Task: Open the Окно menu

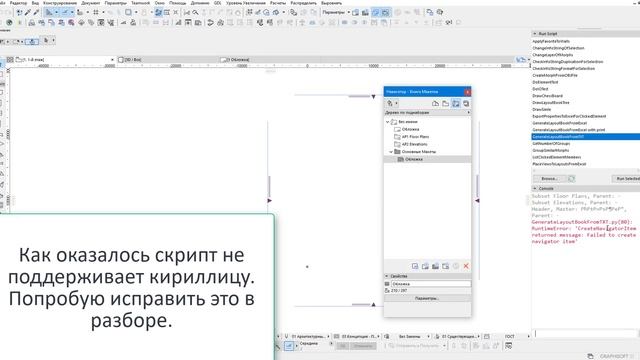Action: tap(160, 3)
